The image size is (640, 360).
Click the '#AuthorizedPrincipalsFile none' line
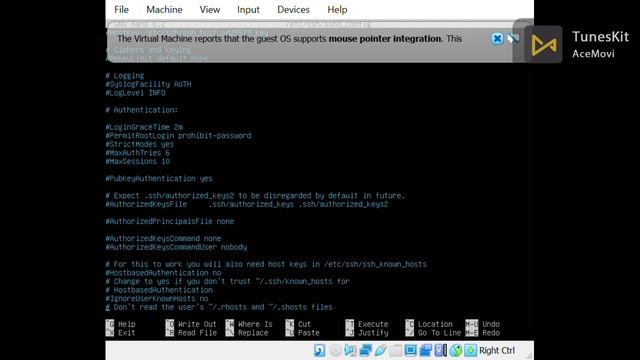[170, 221]
